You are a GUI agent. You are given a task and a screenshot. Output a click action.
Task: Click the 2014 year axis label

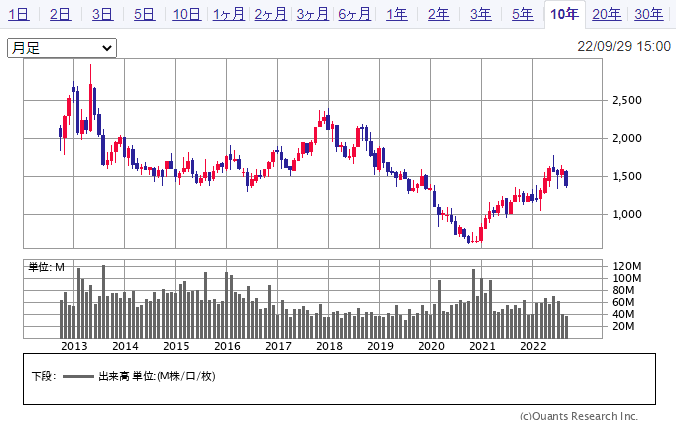[x=125, y=346]
